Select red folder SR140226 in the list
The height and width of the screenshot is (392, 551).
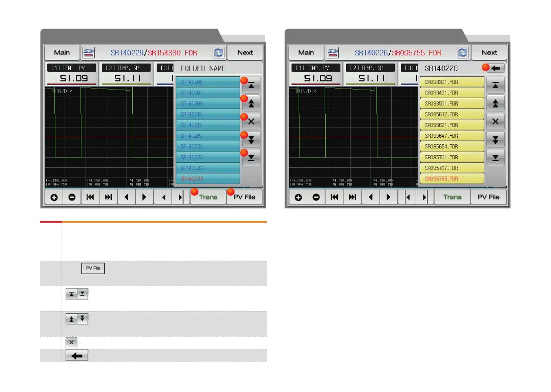pos(208,179)
